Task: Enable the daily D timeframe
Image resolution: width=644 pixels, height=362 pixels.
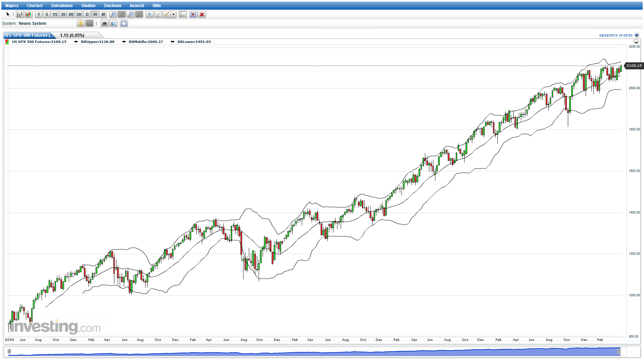Action: (87, 14)
